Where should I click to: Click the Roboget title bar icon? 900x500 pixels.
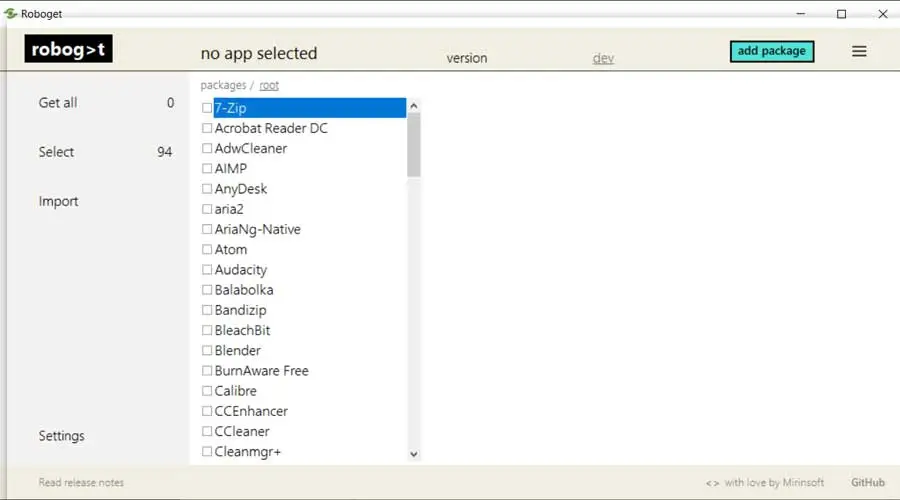pyautogui.click(x=11, y=14)
